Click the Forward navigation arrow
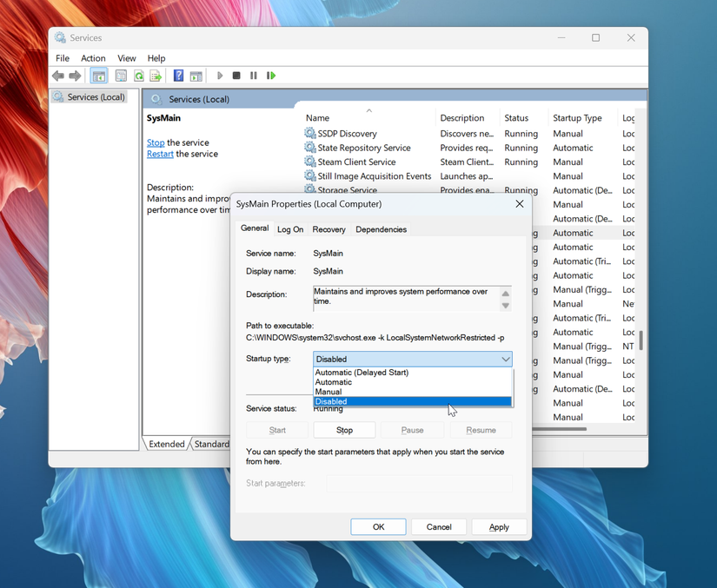The width and height of the screenshot is (717, 588). [74, 76]
